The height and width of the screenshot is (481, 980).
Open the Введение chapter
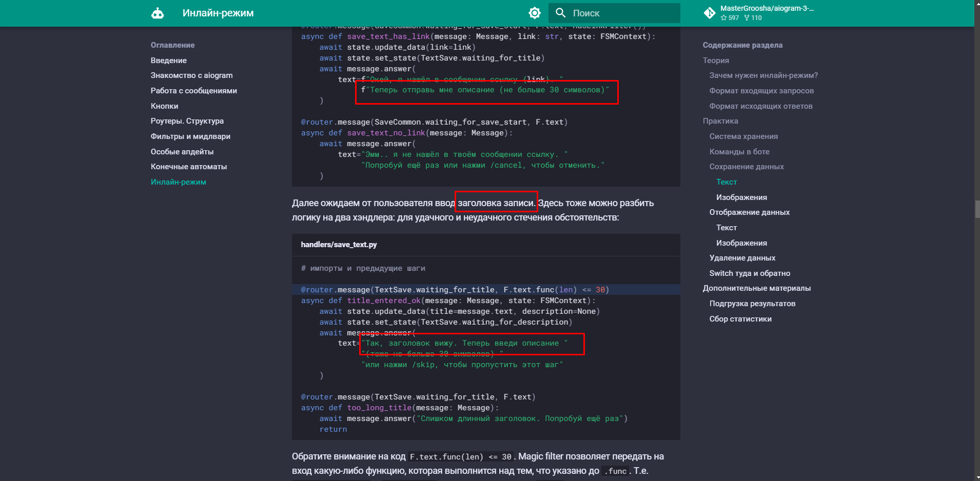click(x=168, y=61)
